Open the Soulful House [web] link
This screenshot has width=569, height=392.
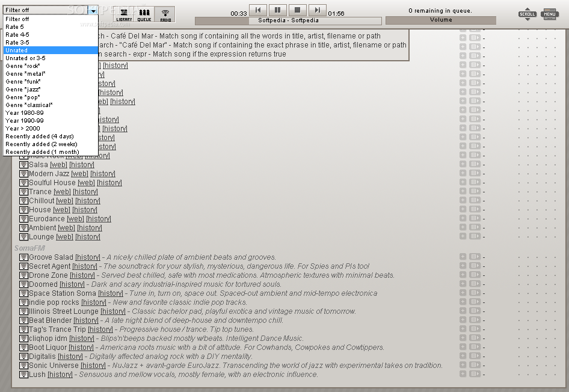click(86, 183)
